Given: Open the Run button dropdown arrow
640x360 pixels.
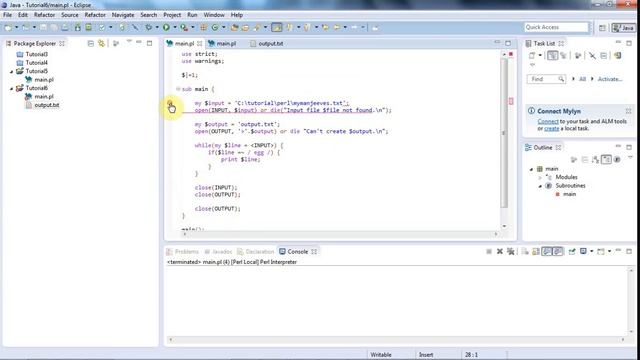Looking at the screenshot, I should pos(175,27).
